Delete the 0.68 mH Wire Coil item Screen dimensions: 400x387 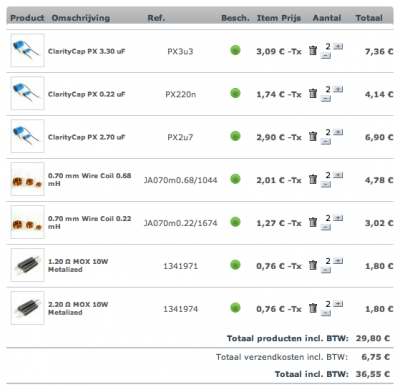point(313,180)
